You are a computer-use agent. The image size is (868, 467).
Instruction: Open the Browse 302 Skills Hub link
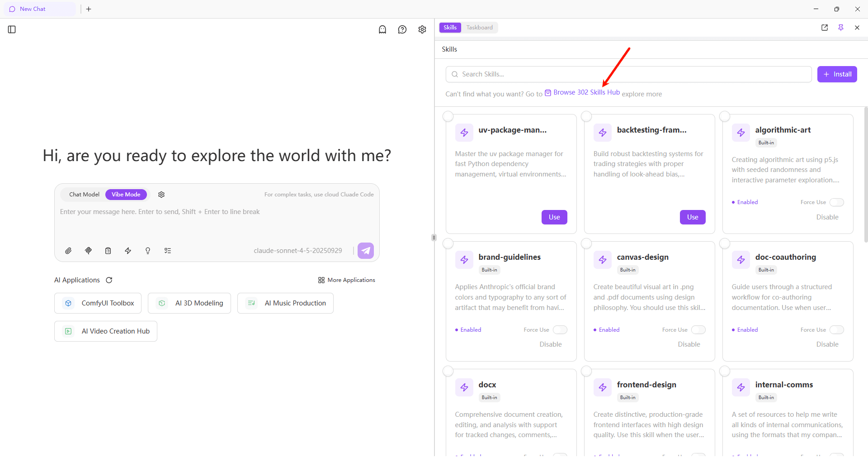pyautogui.click(x=586, y=92)
